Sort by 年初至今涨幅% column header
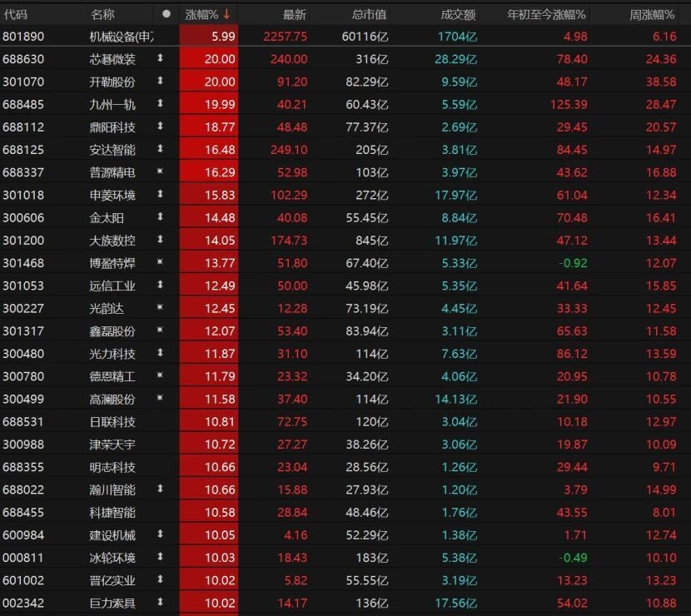Viewport: 691px width, 616px height. click(546, 14)
